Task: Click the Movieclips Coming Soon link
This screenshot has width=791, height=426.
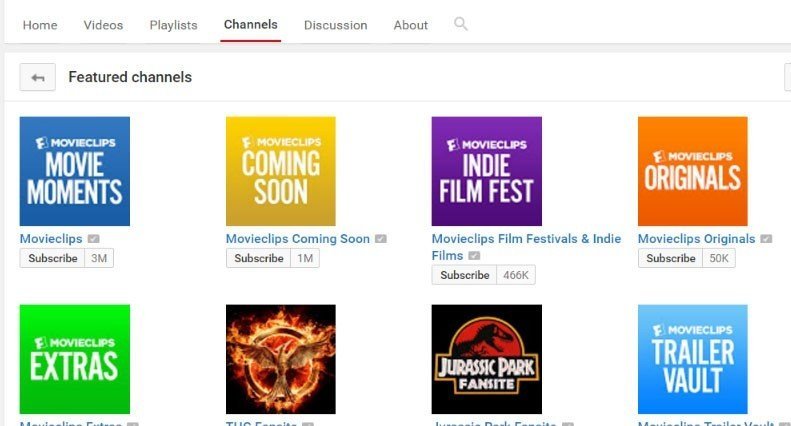Action: (298, 239)
